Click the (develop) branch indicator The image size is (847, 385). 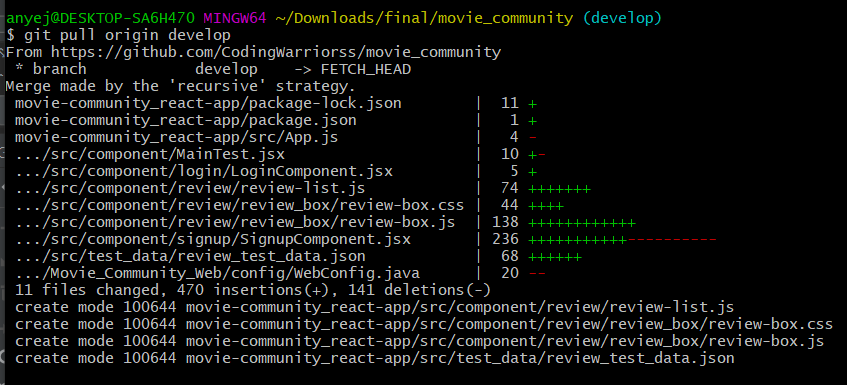pos(622,18)
